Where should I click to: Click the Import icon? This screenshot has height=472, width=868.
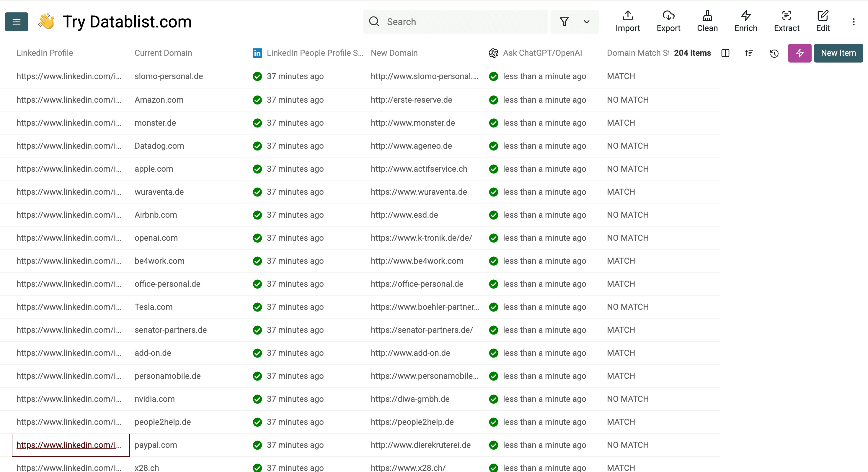tap(627, 21)
